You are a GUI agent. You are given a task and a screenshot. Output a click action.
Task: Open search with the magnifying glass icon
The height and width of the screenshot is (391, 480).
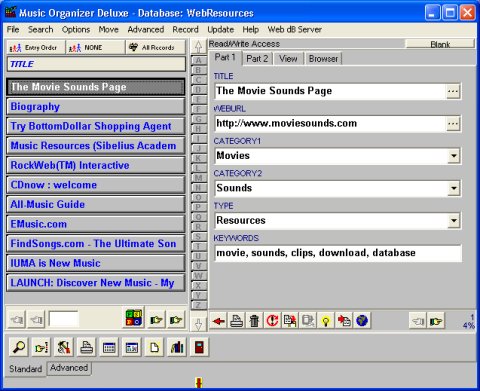point(18,347)
